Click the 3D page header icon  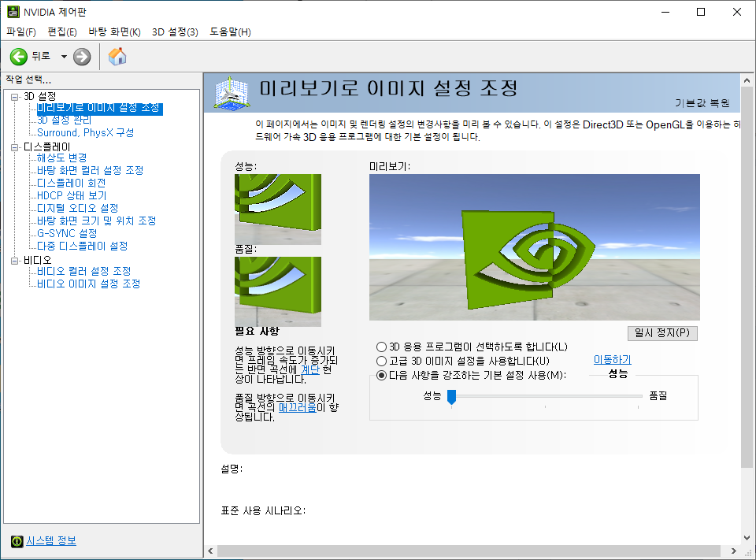point(232,93)
